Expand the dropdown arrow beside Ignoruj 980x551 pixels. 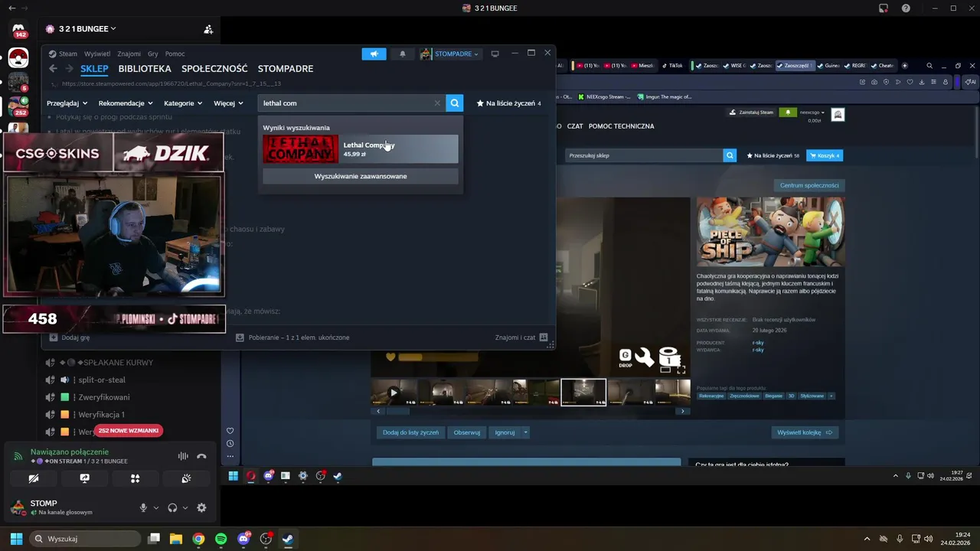click(525, 432)
